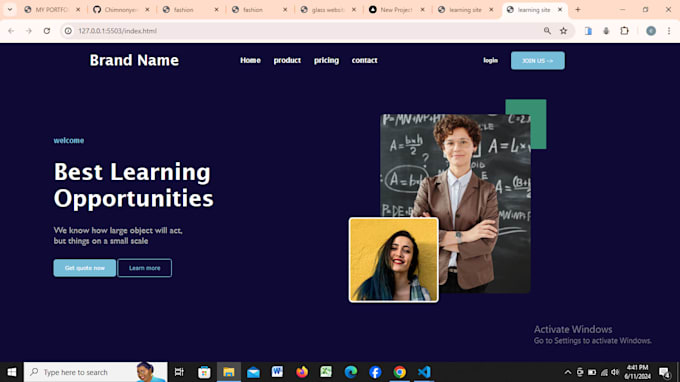The height and width of the screenshot is (382, 680).
Task: Go back to previous page
Action: tap(11, 31)
